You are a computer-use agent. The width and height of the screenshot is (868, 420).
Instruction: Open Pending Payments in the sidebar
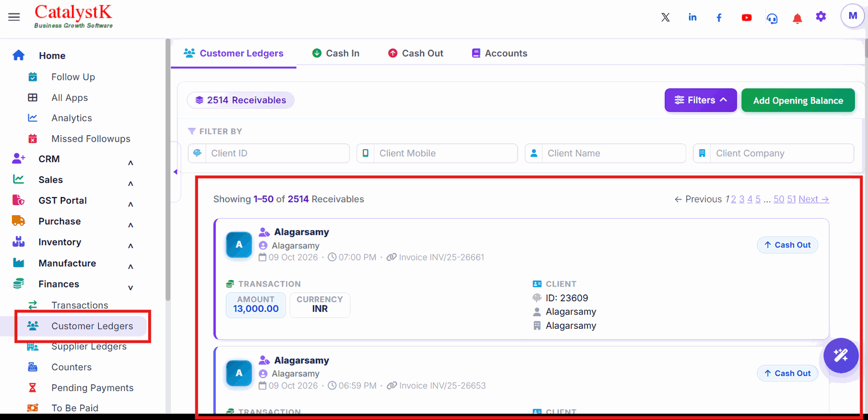pyautogui.click(x=92, y=387)
